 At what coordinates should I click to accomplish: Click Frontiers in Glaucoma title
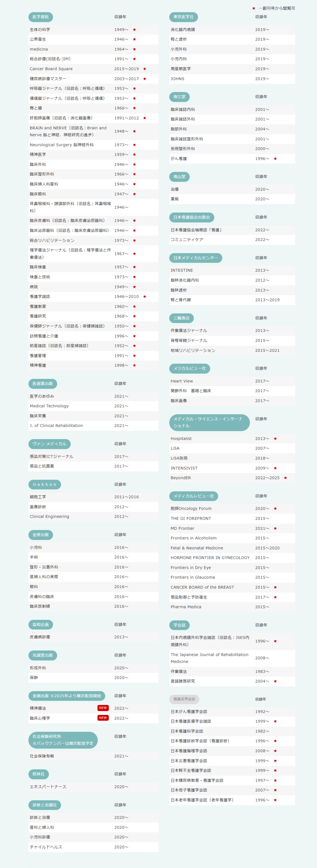pos(192,577)
